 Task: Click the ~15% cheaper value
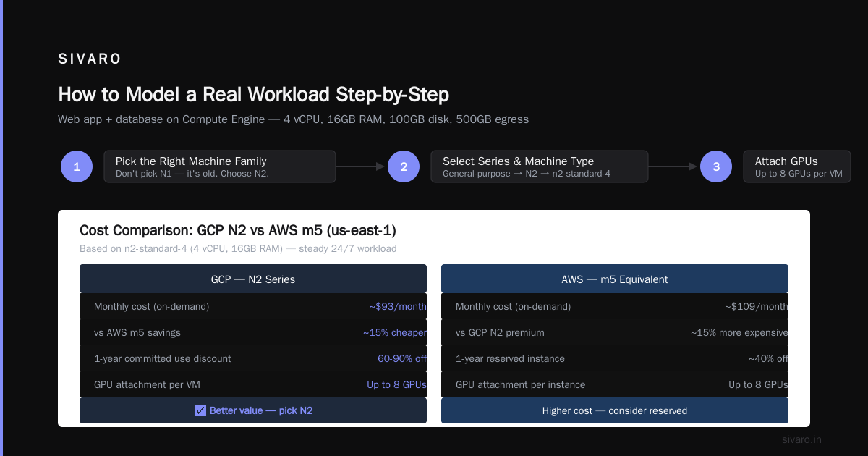[x=395, y=332]
